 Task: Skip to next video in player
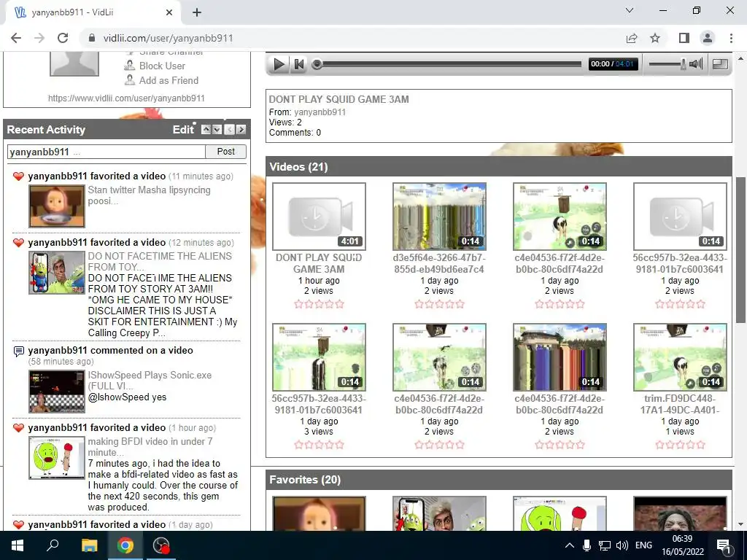pyautogui.click(x=298, y=64)
